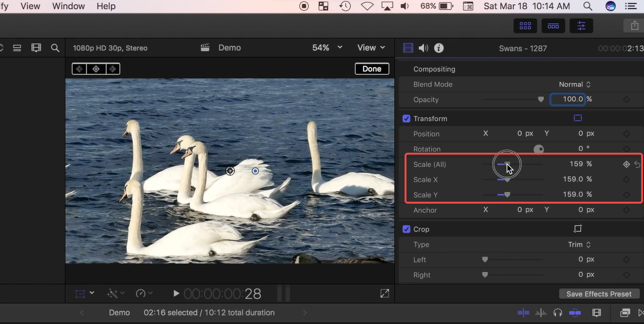Click the Crop on-screen controls icon

pos(578,229)
